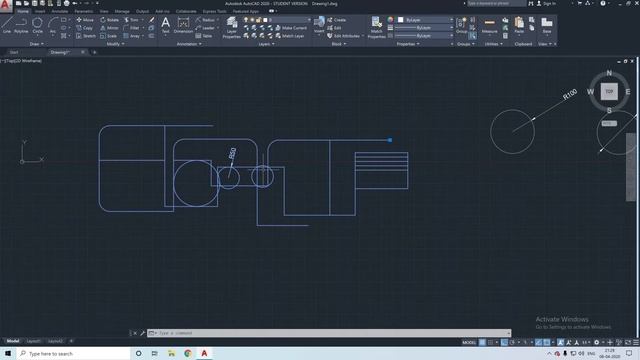Screen dimensions: 640x360
Task: Click the Mirror tool
Action: click(109, 28)
